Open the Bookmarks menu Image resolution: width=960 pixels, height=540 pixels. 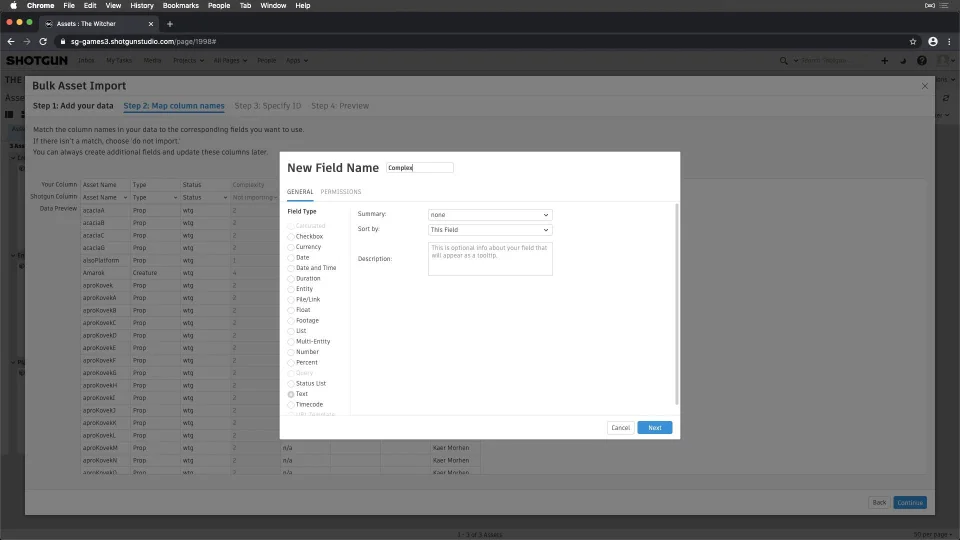(x=181, y=6)
